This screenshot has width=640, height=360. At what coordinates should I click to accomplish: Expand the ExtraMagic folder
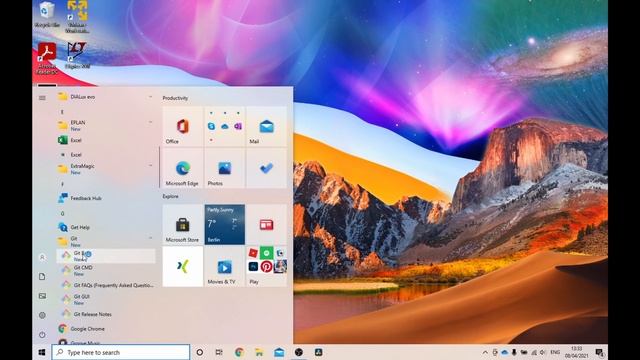click(105, 169)
